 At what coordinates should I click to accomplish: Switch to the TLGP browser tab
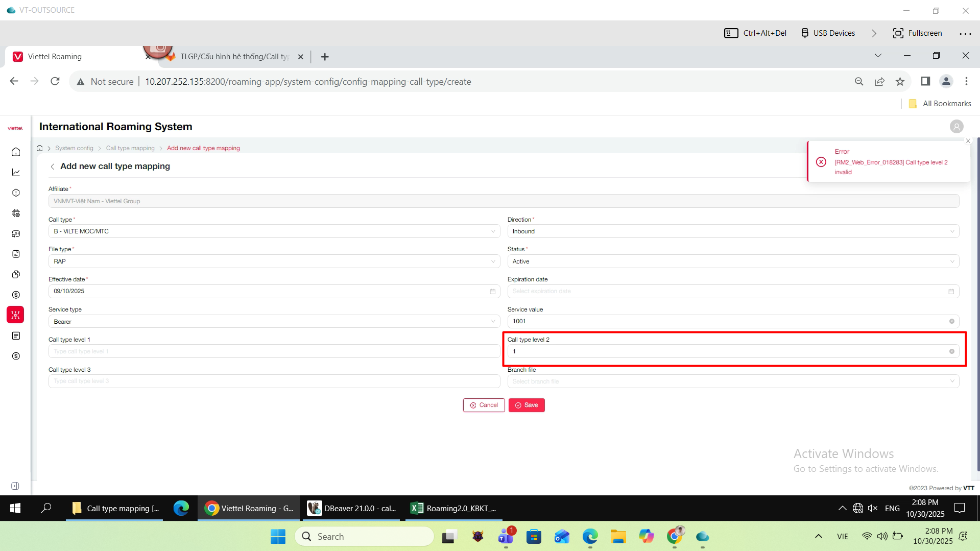(x=235, y=57)
